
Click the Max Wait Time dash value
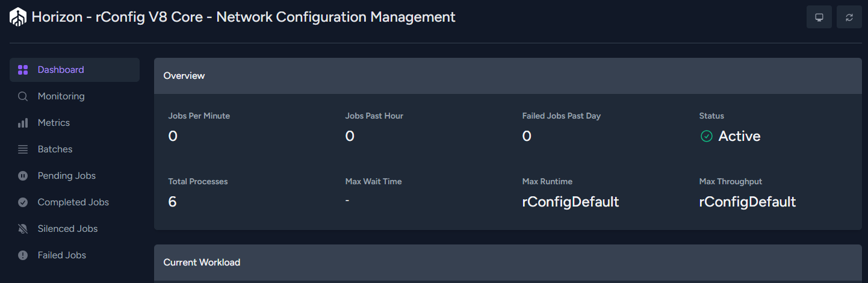point(347,200)
